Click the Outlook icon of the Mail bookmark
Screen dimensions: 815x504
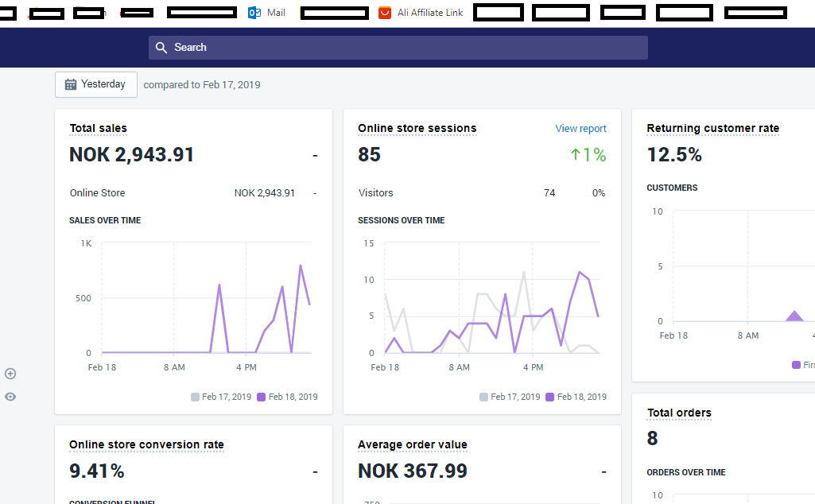254,13
